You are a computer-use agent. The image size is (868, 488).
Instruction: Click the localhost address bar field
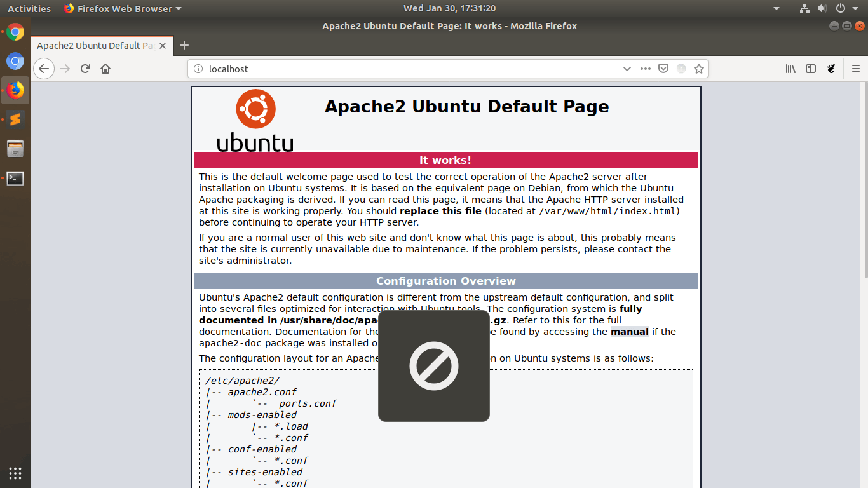[x=407, y=69]
